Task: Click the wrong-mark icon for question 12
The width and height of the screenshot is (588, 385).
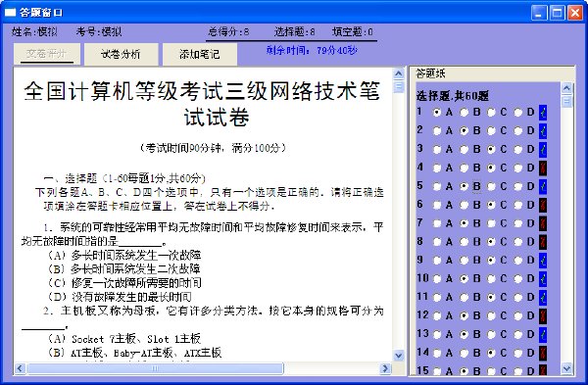Action: pos(543,316)
